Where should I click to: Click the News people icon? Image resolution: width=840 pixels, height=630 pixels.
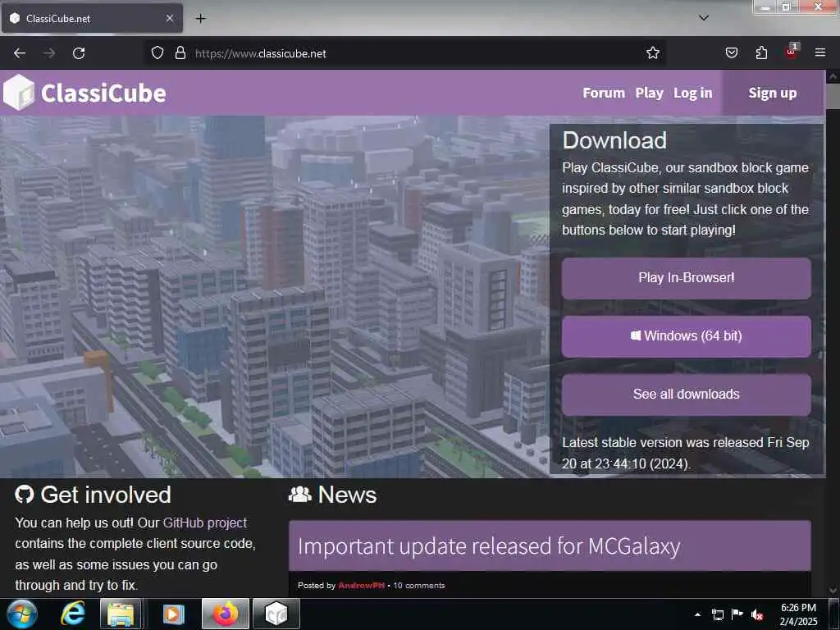tap(300, 495)
